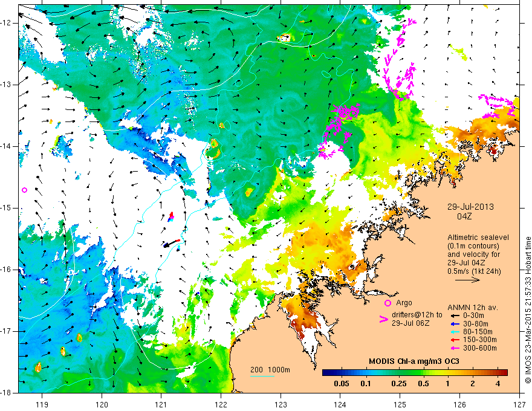This screenshot has width=532, height=411.
Task: Click the dark red high end of the colorbar
Action: click(x=503, y=373)
